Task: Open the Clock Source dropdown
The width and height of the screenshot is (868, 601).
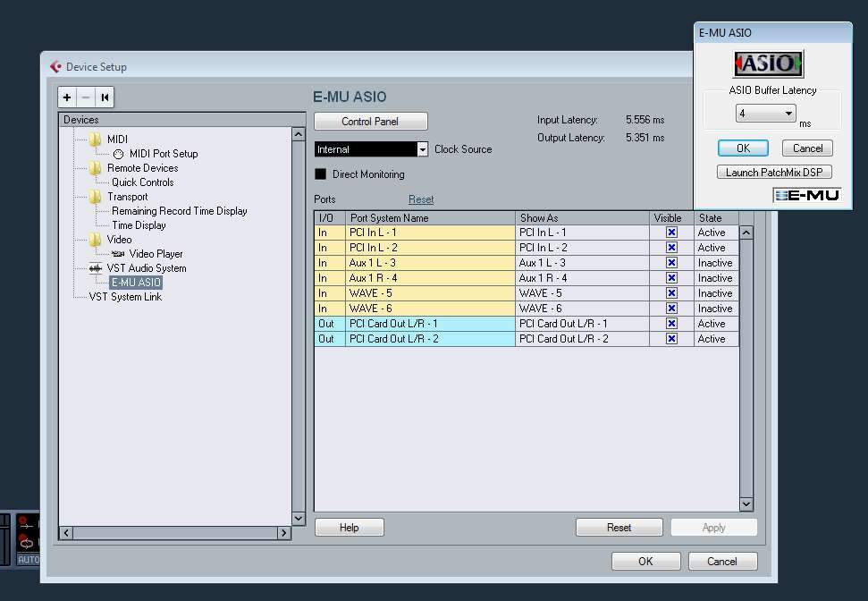Action: click(423, 149)
